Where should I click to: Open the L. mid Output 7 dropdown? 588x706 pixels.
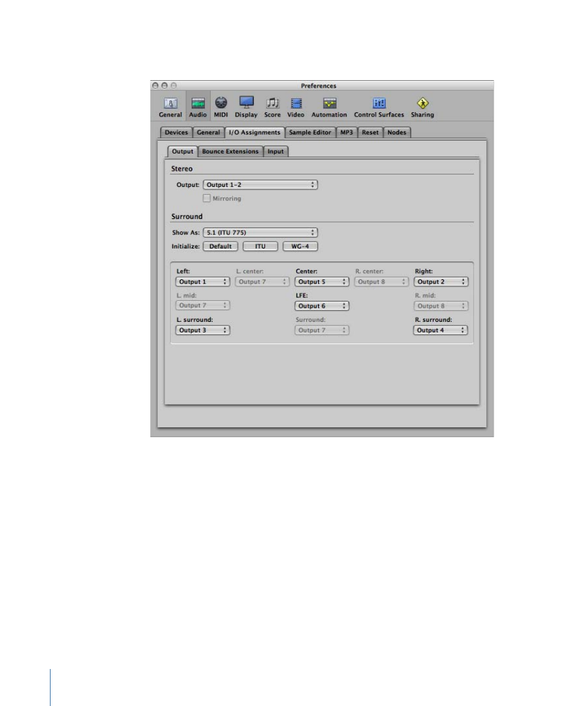203,305
